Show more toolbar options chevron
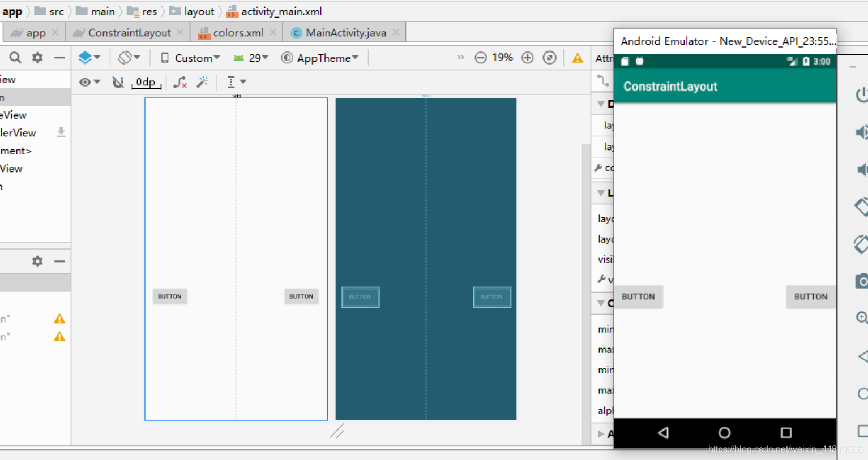 point(460,57)
